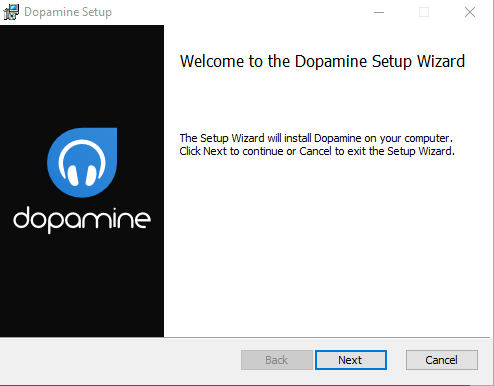Click the Welcome to the Dopamine Setup Wizard heading
This screenshot has width=494, height=386.
322,62
